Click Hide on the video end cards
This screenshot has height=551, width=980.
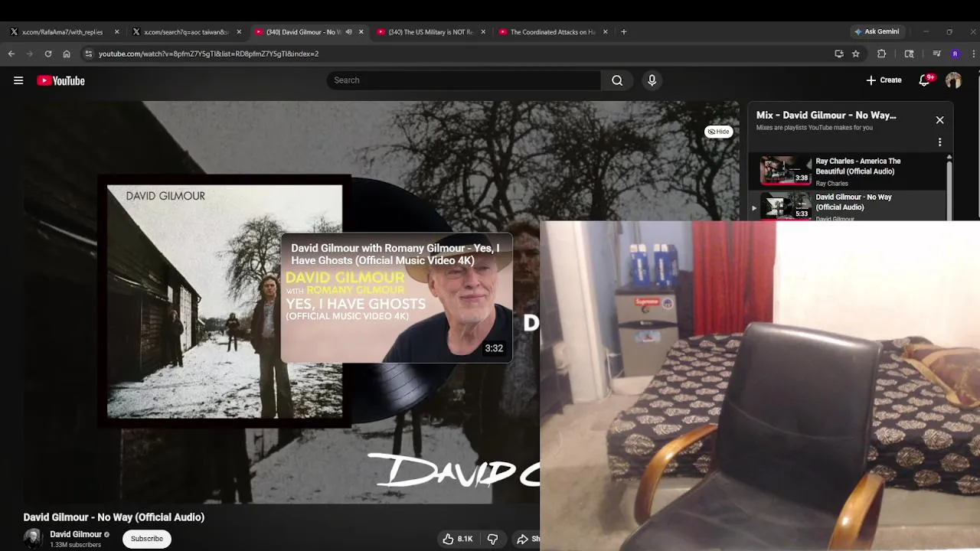pos(718,132)
